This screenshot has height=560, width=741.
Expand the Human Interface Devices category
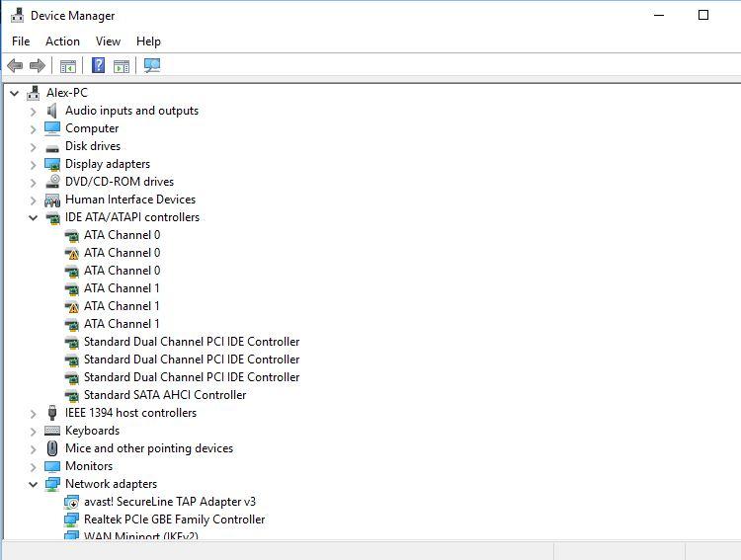tap(33, 200)
